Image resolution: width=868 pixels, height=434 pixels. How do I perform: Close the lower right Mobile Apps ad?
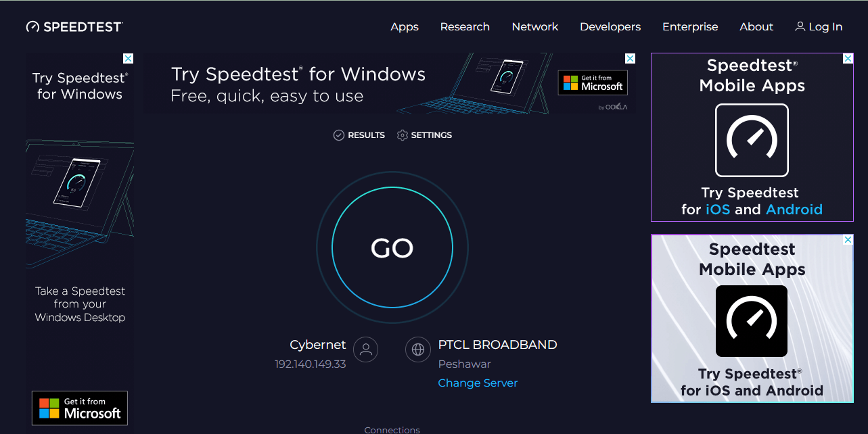point(848,240)
